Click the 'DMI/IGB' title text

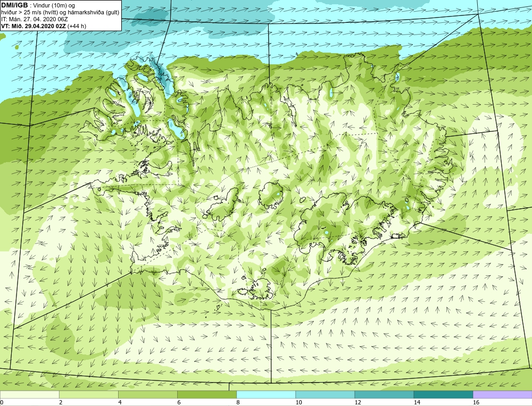pyautogui.click(x=14, y=5)
